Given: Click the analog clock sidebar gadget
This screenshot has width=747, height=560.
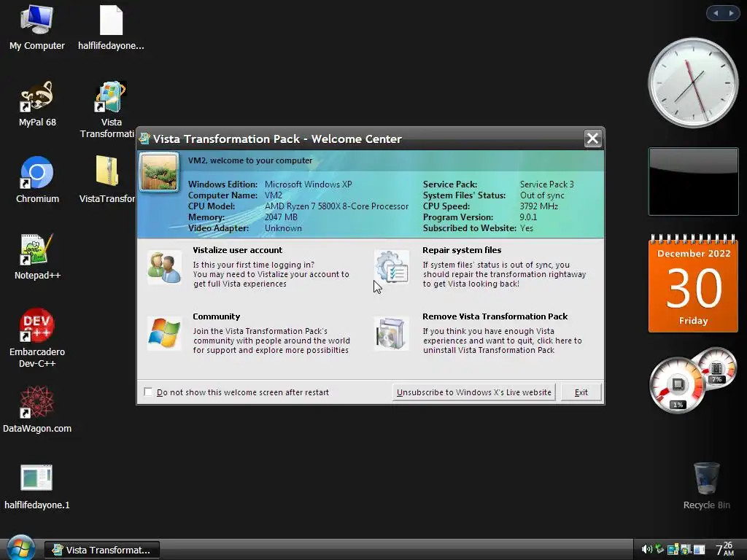Looking at the screenshot, I should click(x=693, y=82).
